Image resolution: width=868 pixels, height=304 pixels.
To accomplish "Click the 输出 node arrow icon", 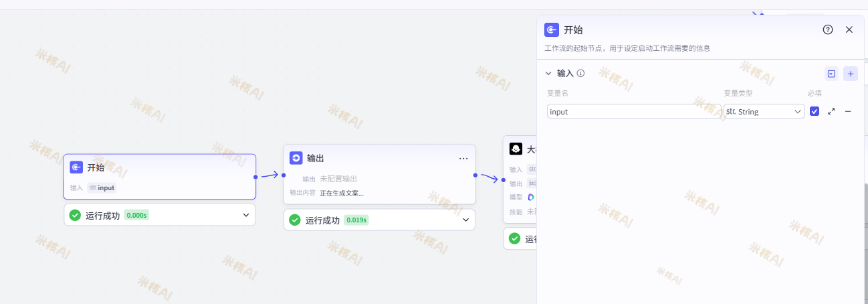I will (296, 158).
